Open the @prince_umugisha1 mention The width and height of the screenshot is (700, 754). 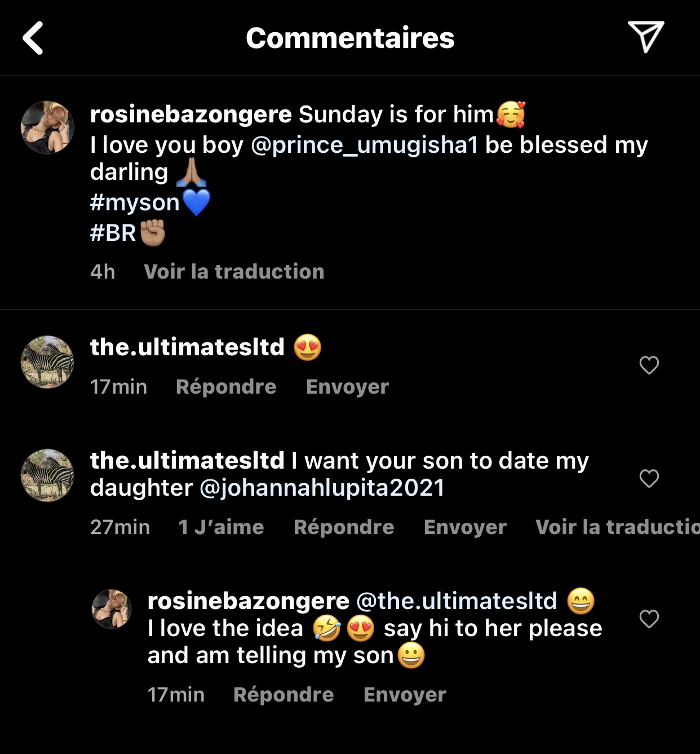364,145
